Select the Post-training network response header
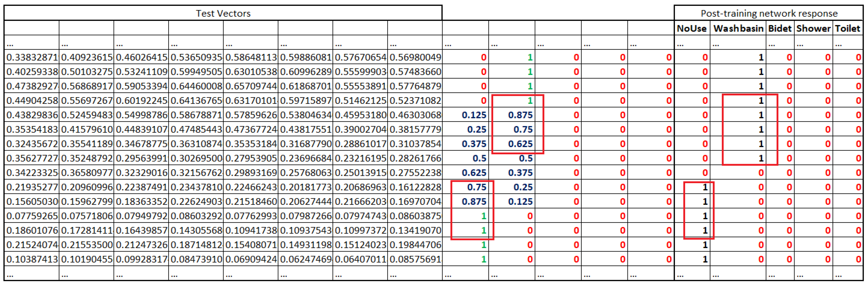 769,13
